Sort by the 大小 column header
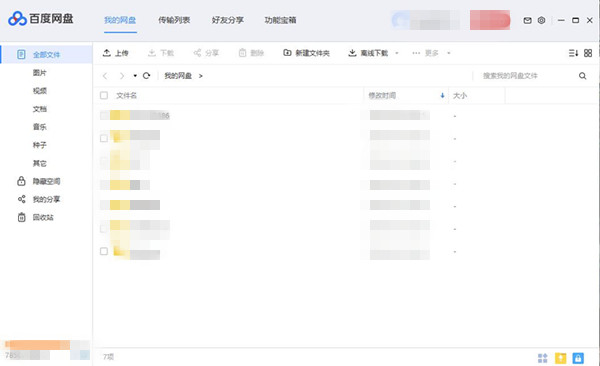Screen dimensions: 600x366 coord(460,96)
